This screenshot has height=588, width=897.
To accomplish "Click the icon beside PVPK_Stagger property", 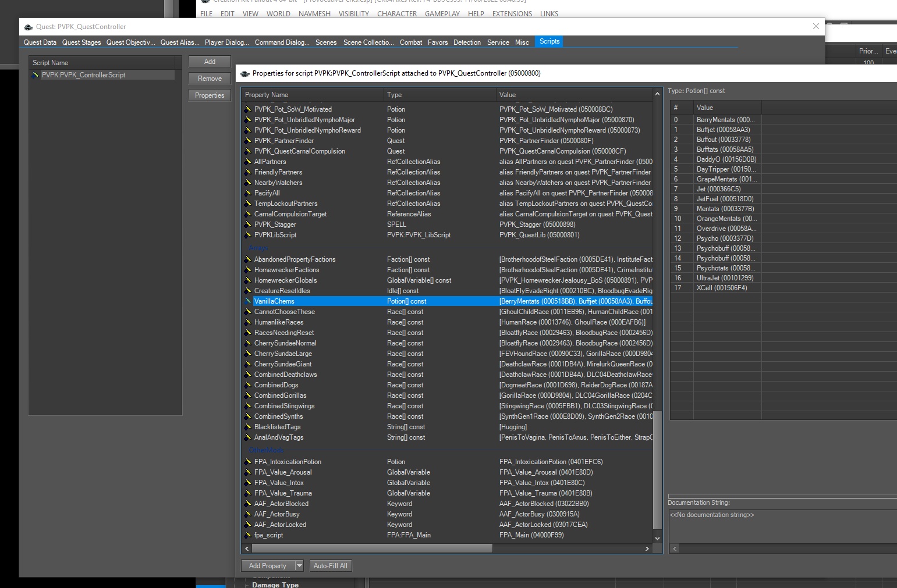I will [x=247, y=224].
